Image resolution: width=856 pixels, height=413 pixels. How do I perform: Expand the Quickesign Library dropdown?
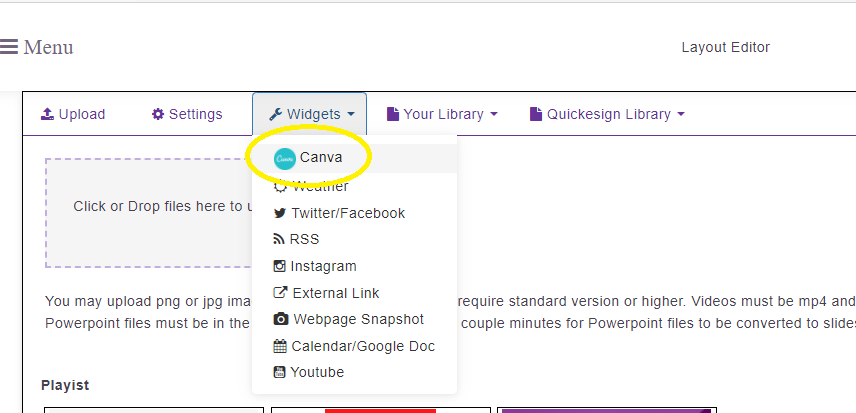click(x=607, y=114)
